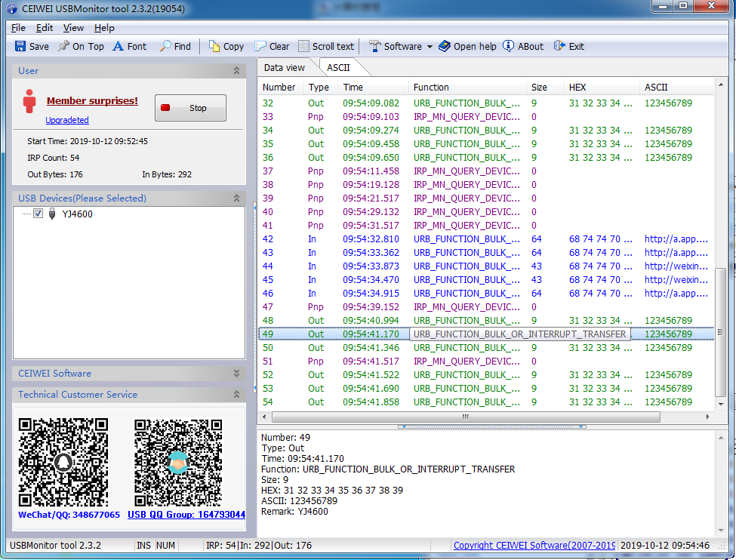Select row 44 with 43 bytes
736x560 pixels.
[486, 266]
